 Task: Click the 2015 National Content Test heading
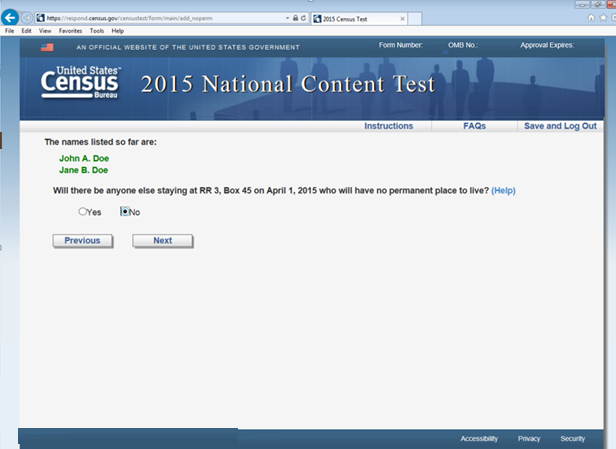[x=288, y=84]
